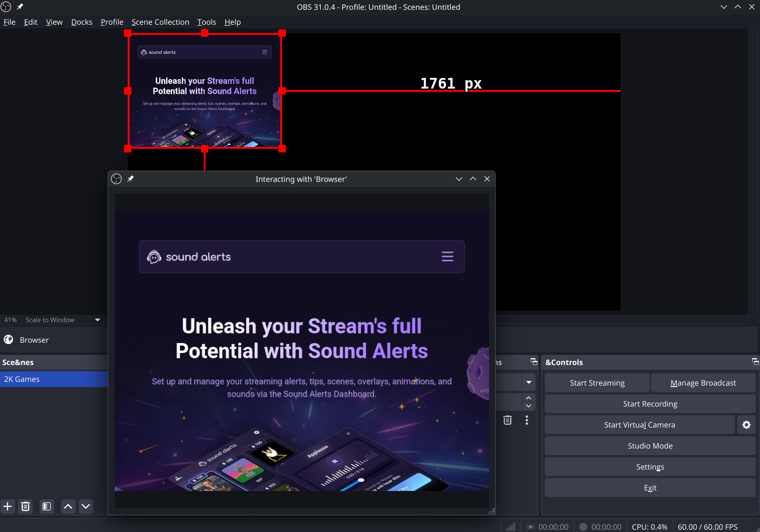This screenshot has width=760, height=532.
Task: Open the Edit menu
Action: point(31,22)
